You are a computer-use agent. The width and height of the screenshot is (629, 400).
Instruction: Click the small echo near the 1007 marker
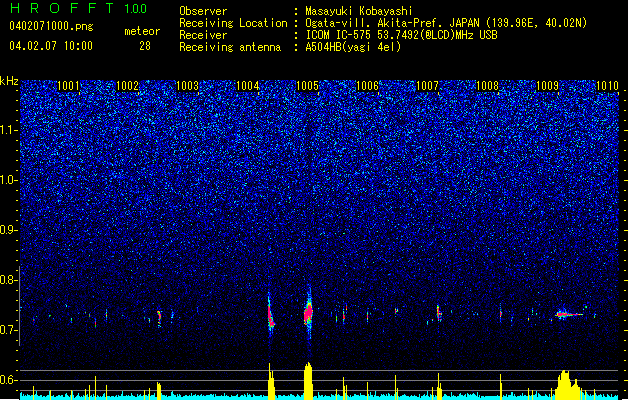pyautogui.click(x=438, y=313)
